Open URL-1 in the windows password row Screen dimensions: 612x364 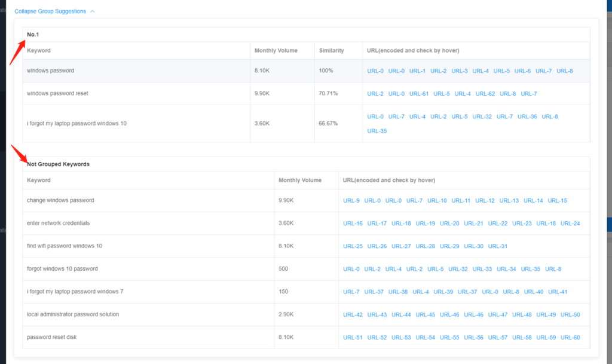point(417,71)
